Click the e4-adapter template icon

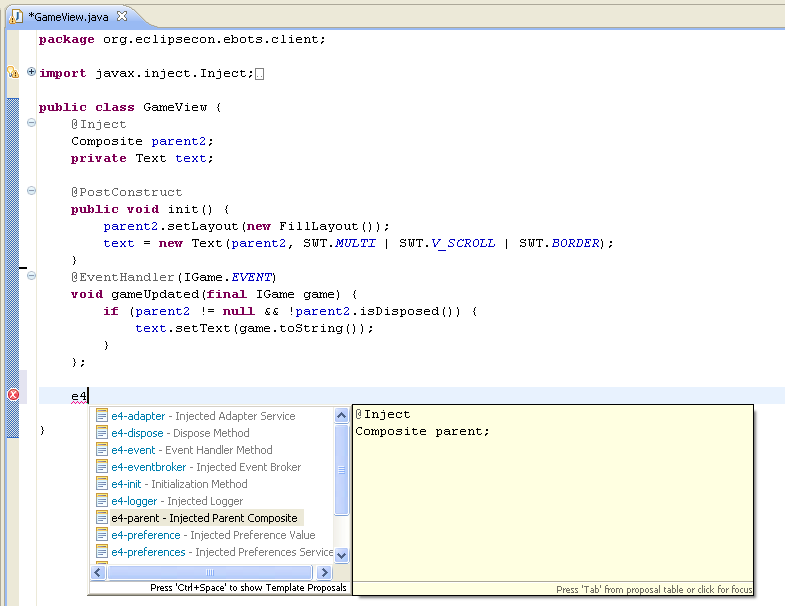(x=101, y=416)
